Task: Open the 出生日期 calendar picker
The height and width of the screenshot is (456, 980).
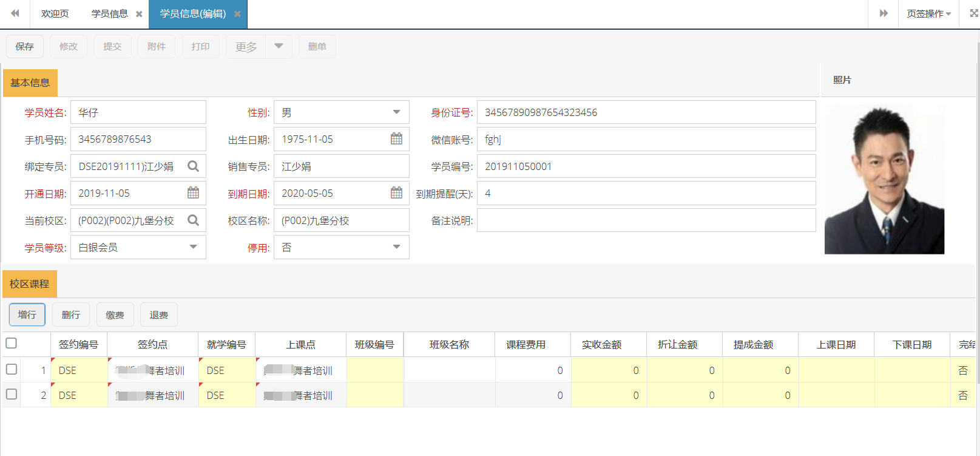Action: point(396,139)
